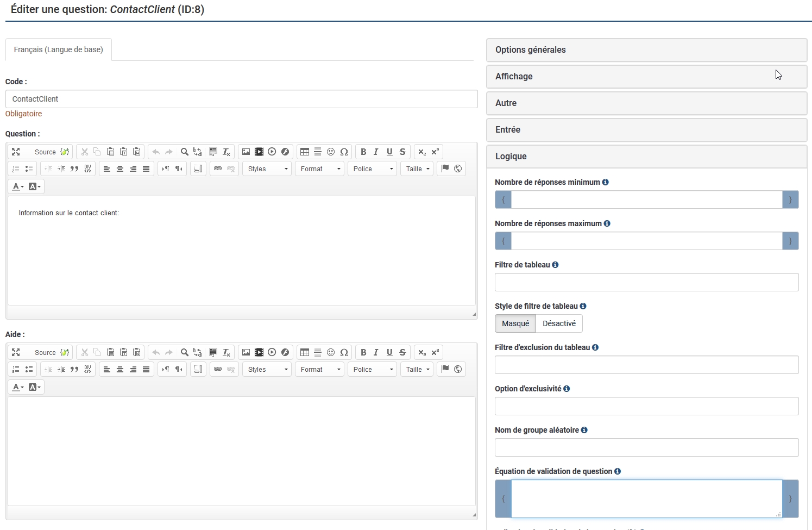Insert numbered list in the Question editor
Screen dimensions: 812x530
(16, 169)
